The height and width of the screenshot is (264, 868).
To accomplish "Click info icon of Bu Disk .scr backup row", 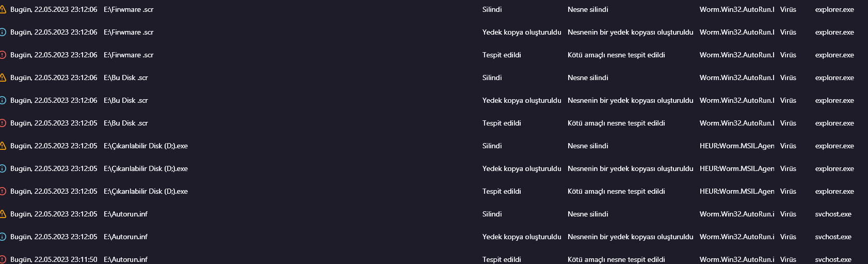I will tap(3, 100).
